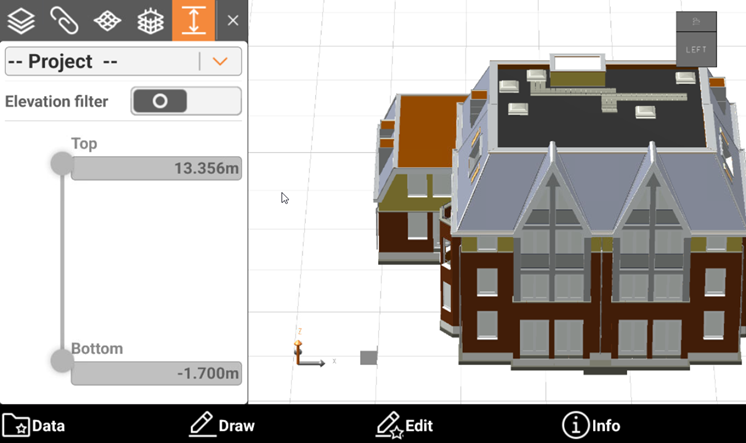Open the Layers panel icon
Screen dimensions: 746x443
(x=21, y=20)
